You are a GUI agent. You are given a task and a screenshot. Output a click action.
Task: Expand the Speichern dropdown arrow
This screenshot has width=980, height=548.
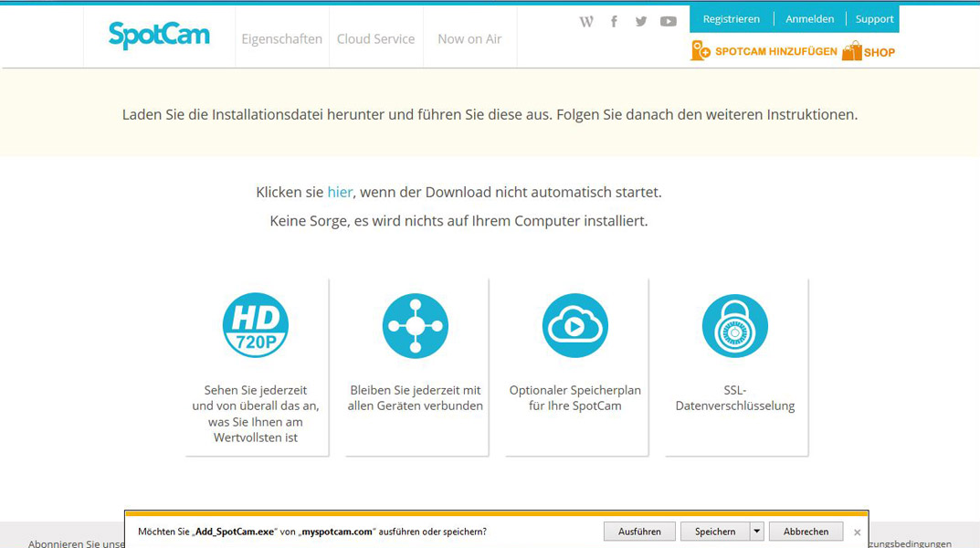click(757, 532)
